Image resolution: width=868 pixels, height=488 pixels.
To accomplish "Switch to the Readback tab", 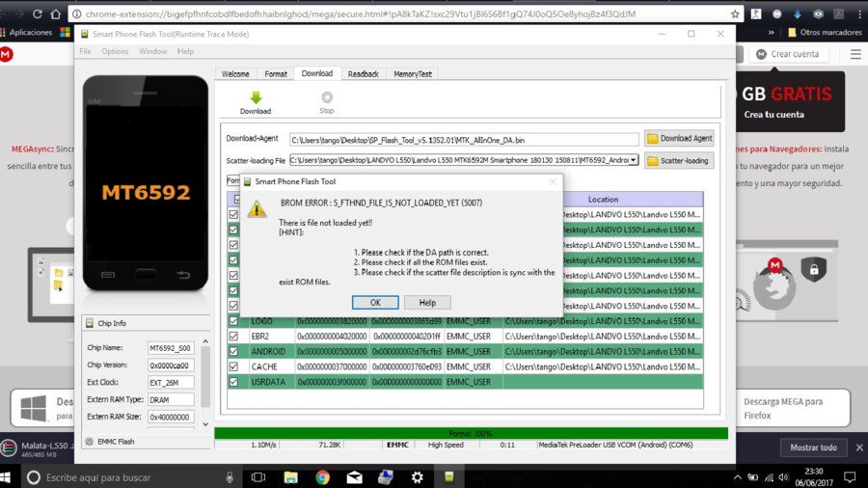I will (x=364, y=73).
